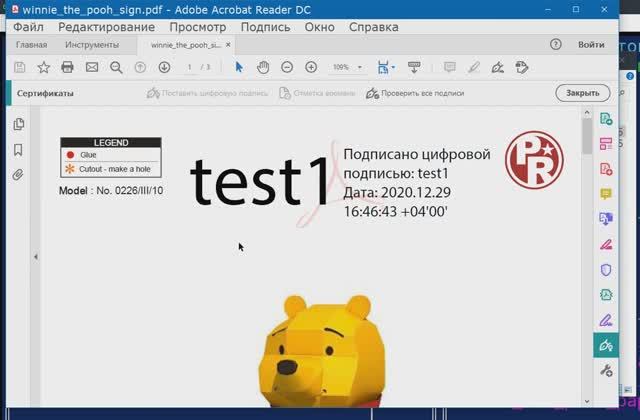This screenshot has width=640, height=420.
Task: Open the Protect shield tool in sidebar
Action: pos(606,270)
